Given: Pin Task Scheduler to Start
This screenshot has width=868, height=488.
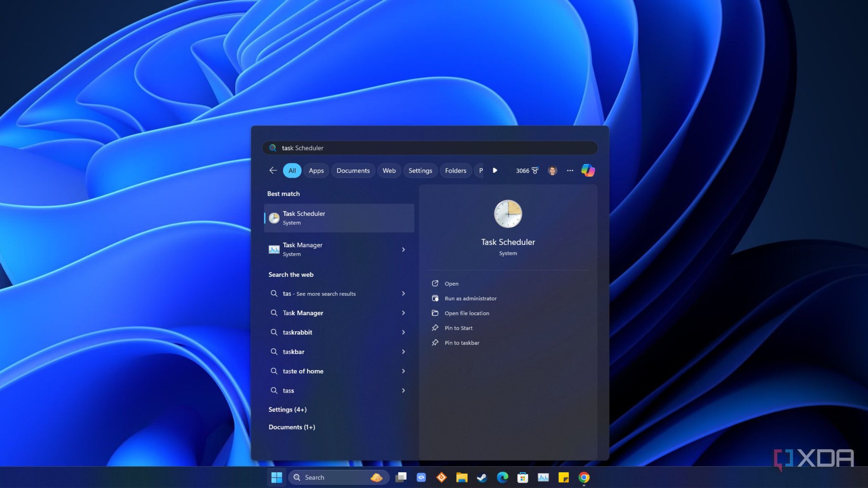Looking at the screenshot, I should tap(458, 328).
